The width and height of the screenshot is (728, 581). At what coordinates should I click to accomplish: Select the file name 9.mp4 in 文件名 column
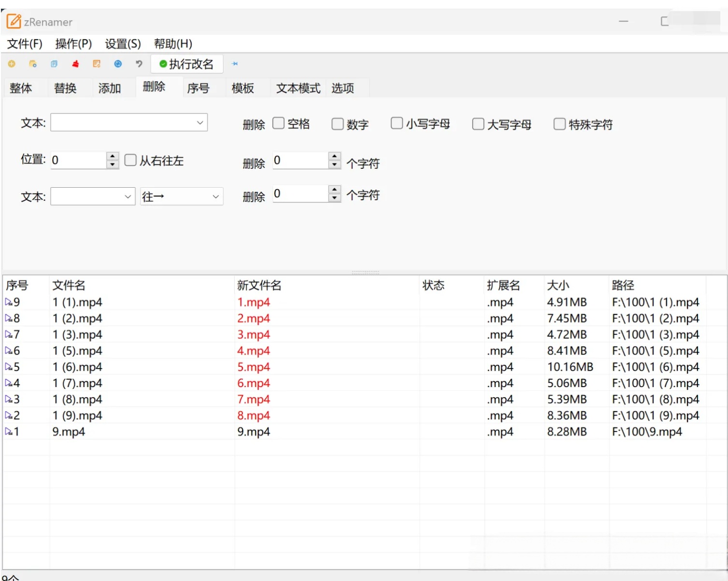69,431
